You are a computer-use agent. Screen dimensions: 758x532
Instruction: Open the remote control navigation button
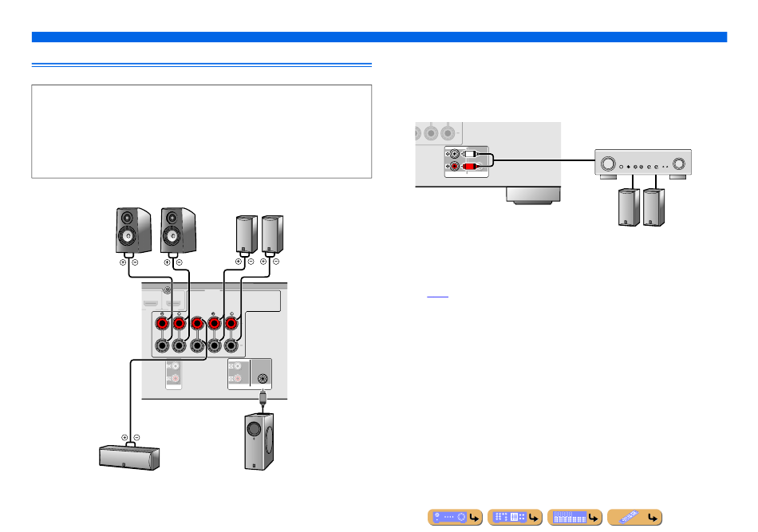click(634, 518)
